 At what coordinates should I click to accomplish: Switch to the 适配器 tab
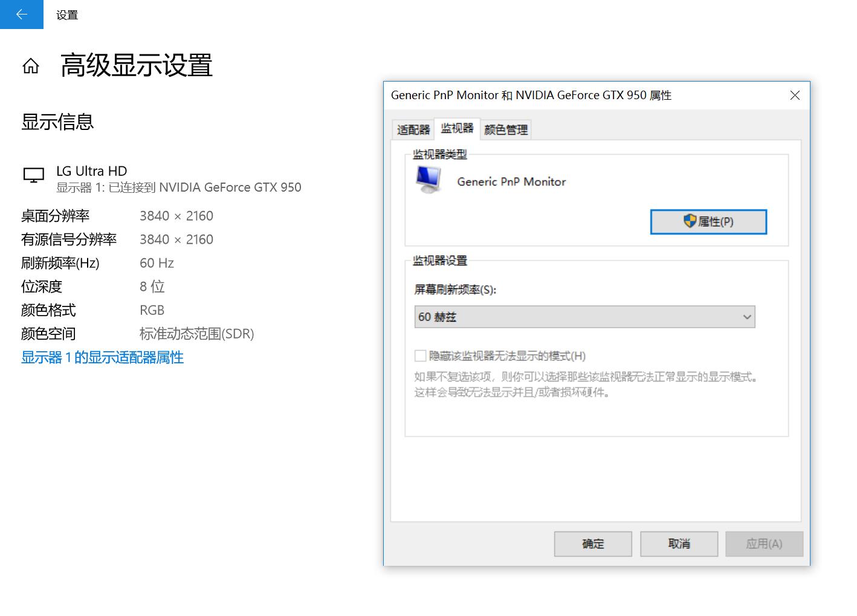(x=413, y=128)
